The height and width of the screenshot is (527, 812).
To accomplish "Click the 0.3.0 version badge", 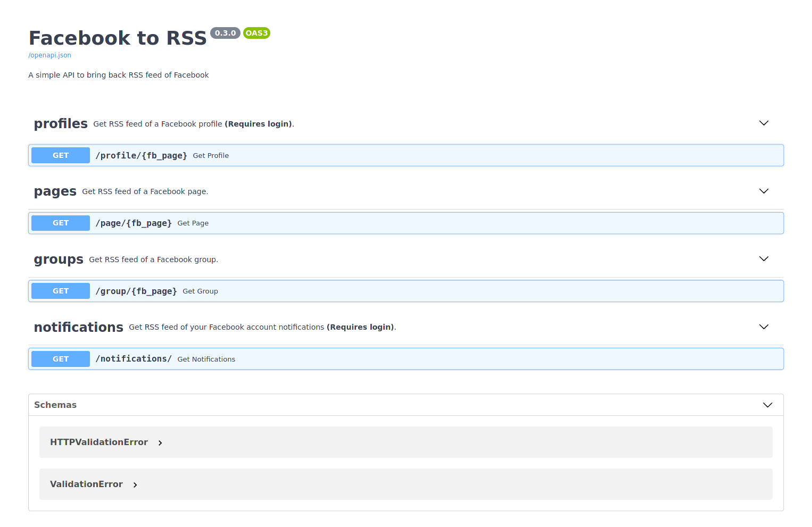I will [x=226, y=33].
